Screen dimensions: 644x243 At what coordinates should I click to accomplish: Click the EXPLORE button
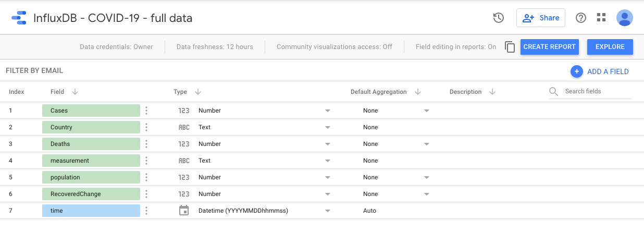pos(610,47)
